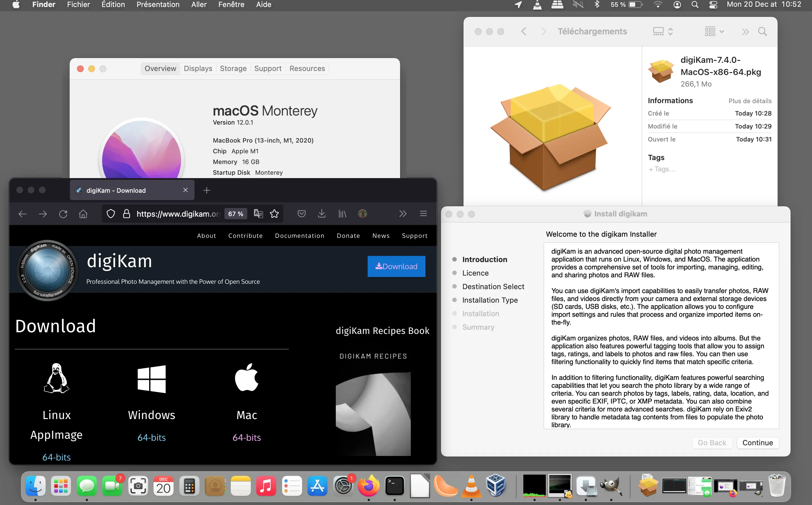Screen dimensions: 812x505
Task: Switch to the Storage tab in About This Mac
Action: pos(233,68)
